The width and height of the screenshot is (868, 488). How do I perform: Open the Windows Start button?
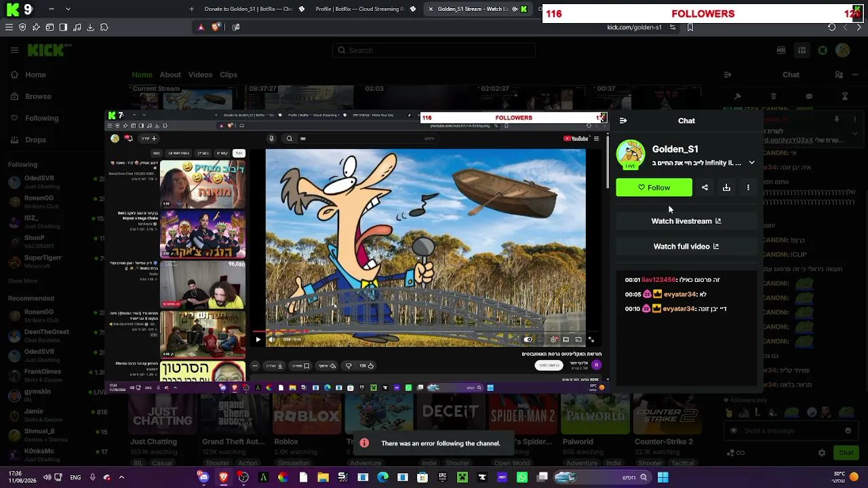[x=663, y=477]
